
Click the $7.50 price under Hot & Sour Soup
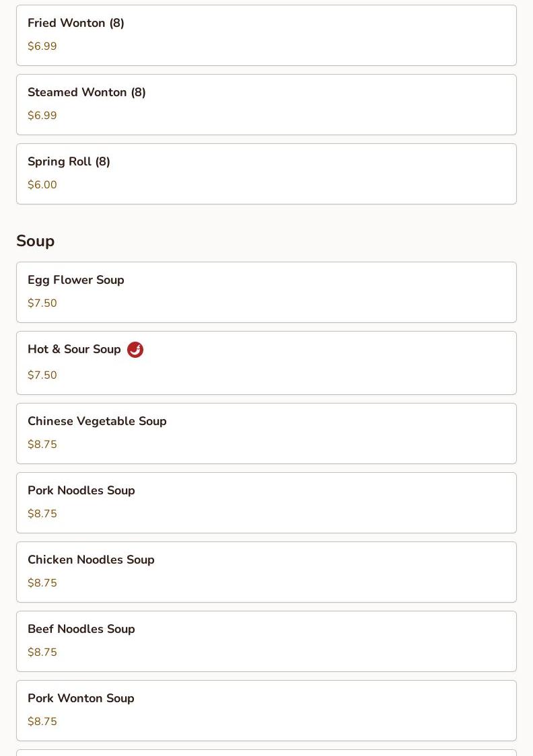point(42,375)
